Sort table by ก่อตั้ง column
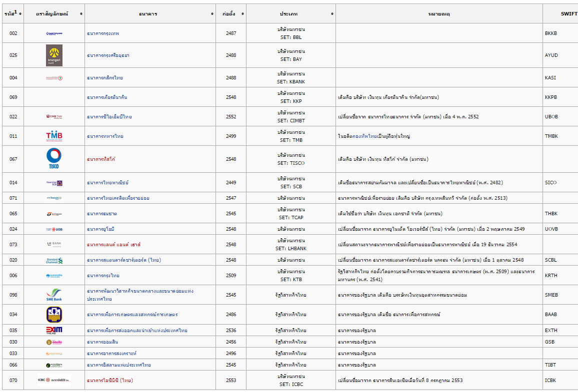This screenshot has width=578, height=392. pos(242,14)
